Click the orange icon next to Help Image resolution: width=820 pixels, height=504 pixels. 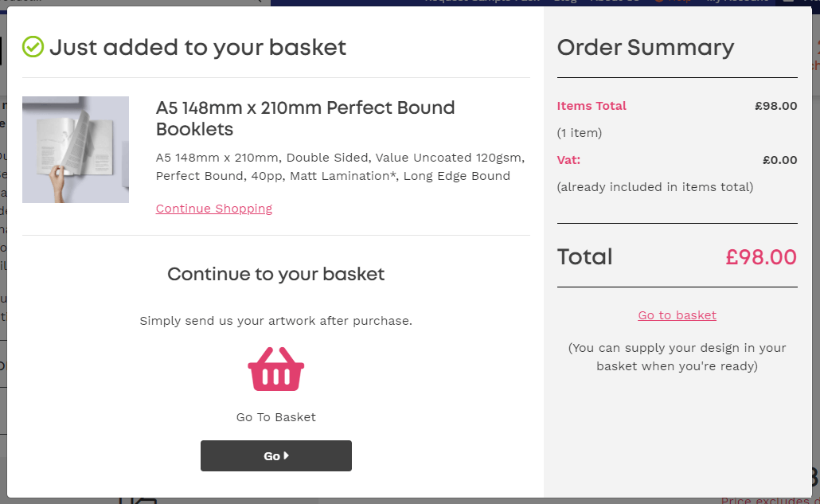[660, 2]
